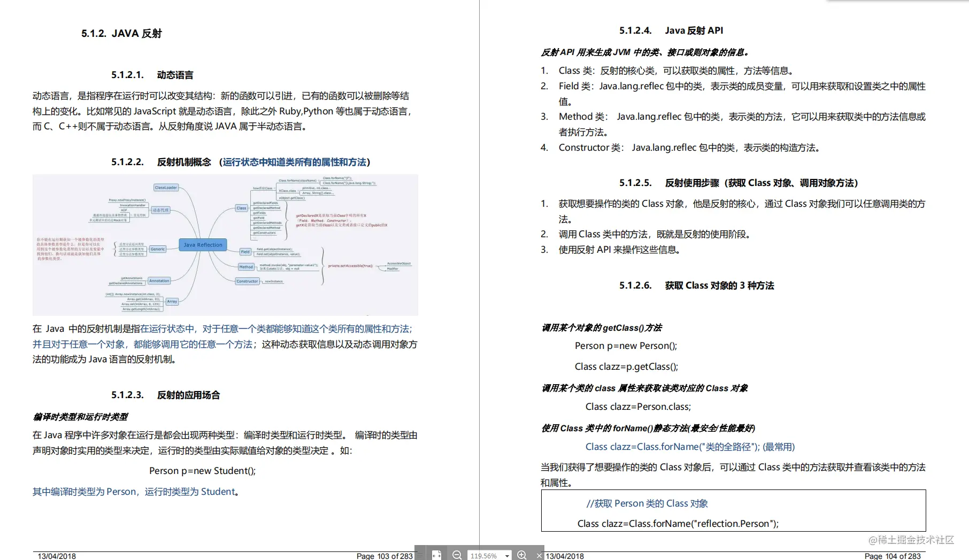Viewport: 969px width, 560px height.
Task: Click the 'Java Reflection' center node in diagram
Action: coord(203,245)
